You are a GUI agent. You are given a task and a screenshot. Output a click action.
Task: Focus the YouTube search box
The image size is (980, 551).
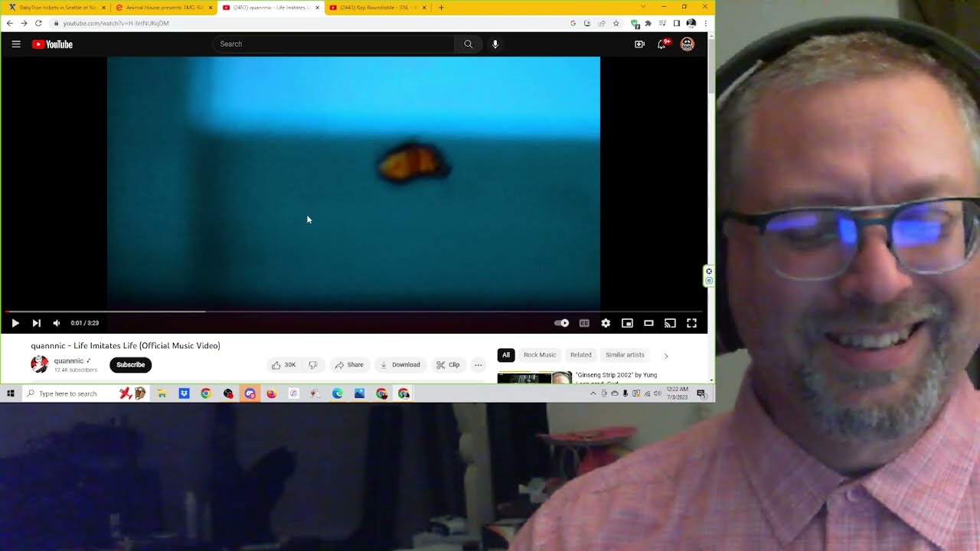(334, 44)
